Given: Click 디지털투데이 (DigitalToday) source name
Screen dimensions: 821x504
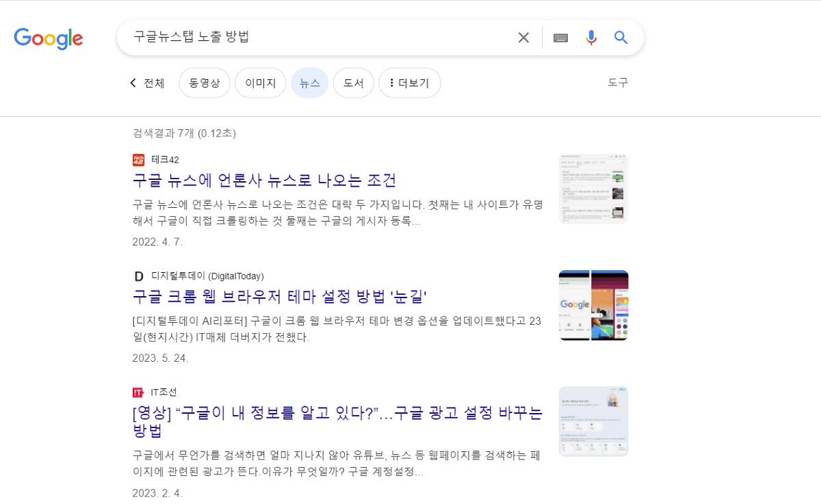Looking at the screenshot, I should coord(207,276).
